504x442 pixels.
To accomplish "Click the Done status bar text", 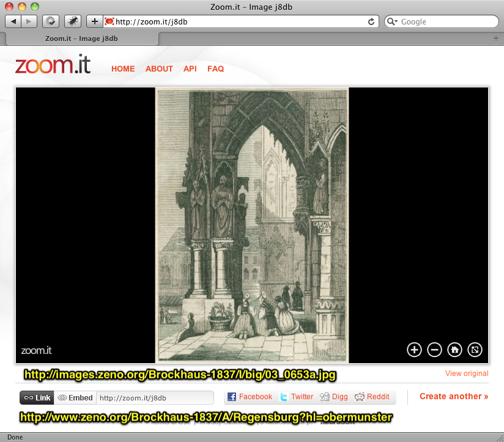I will coord(15,437).
